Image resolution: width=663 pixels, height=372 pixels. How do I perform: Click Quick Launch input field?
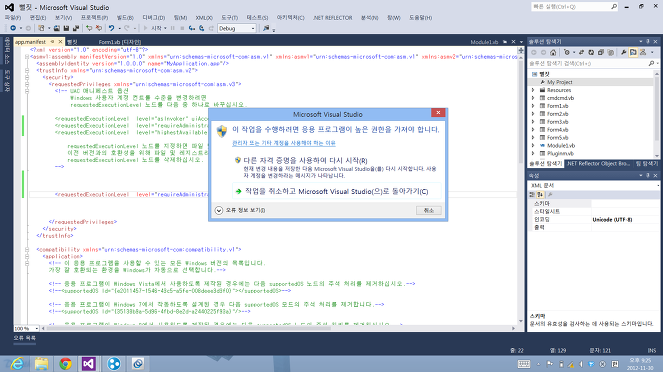[571, 6]
